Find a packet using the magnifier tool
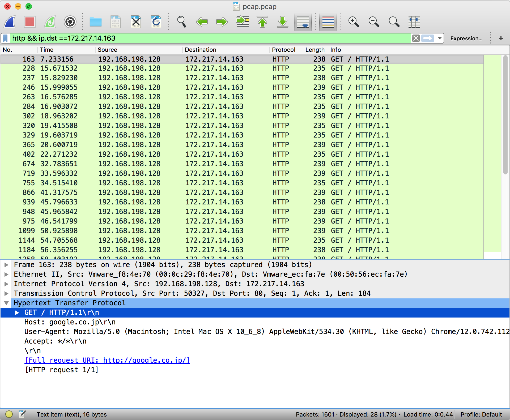 pyautogui.click(x=182, y=22)
